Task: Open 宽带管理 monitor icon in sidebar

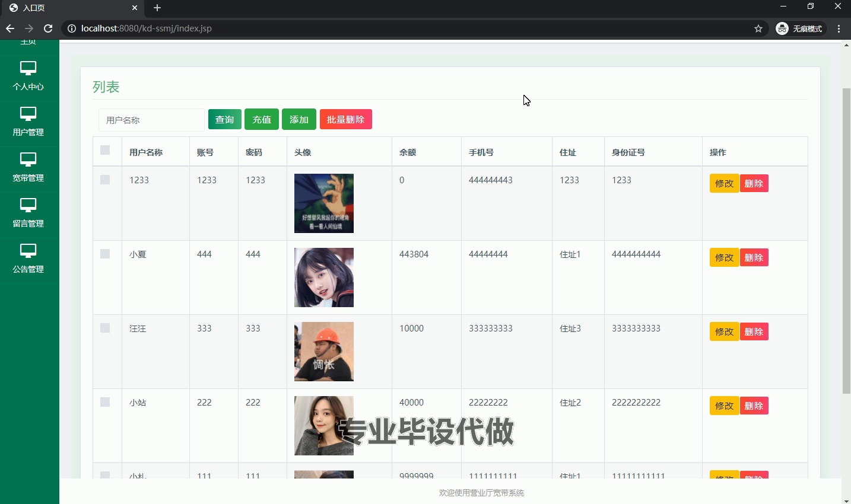Action: click(28, 160)
